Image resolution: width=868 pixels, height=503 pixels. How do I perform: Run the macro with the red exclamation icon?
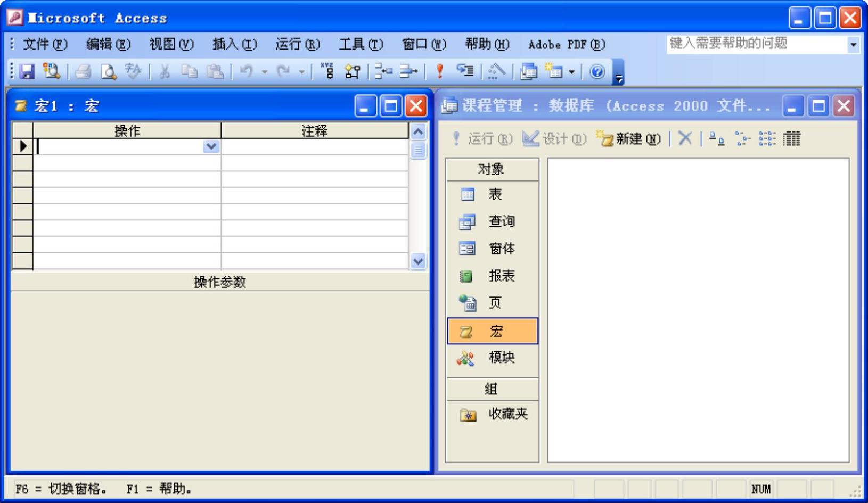pyautogui.click(x=440, y=71)
